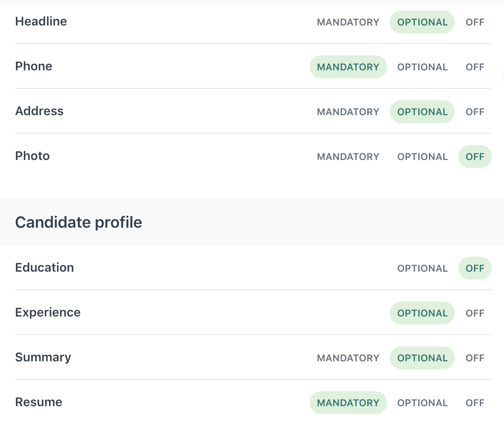Disable the Phone field
504x422 pixels.
475,67
